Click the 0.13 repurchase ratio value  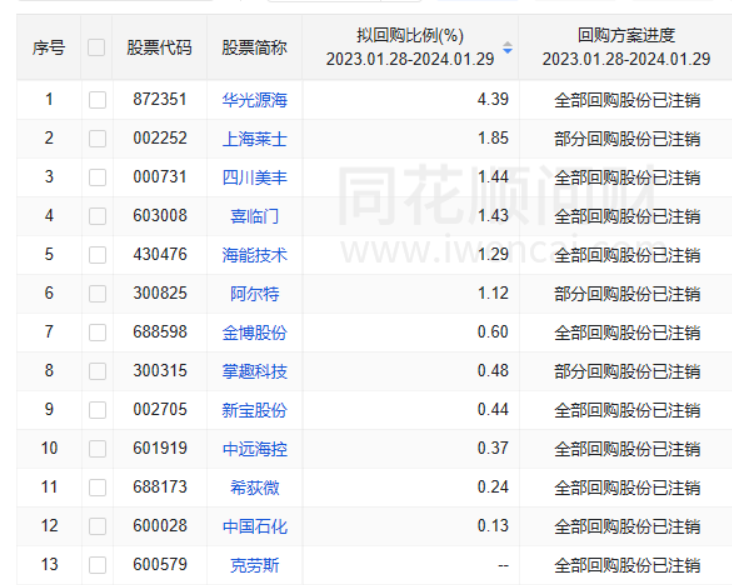pyautogui.click(x=493, y=526)
